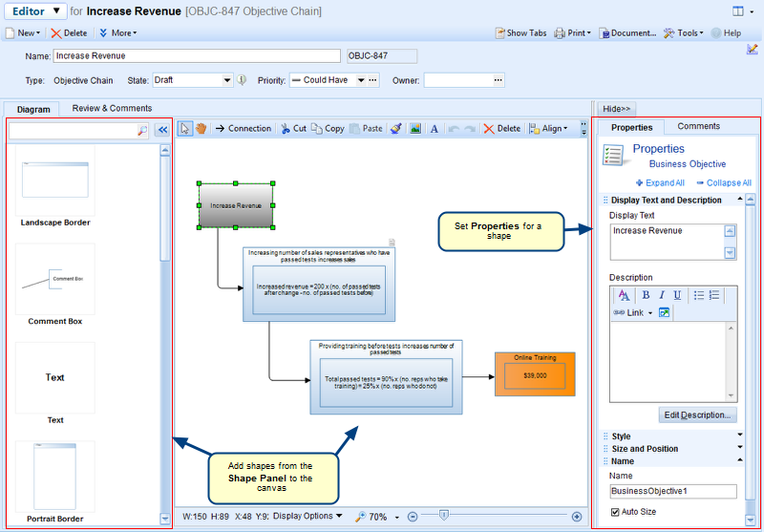Viewport: 764px width, 532px height.
Task: Toggle italic formatting in Description editor
Action: (x=661, y=295)
